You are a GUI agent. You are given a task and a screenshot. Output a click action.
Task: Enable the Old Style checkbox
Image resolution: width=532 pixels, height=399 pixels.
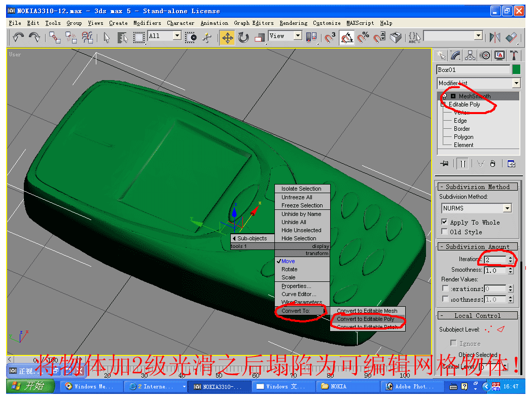[x=445, y=232]
